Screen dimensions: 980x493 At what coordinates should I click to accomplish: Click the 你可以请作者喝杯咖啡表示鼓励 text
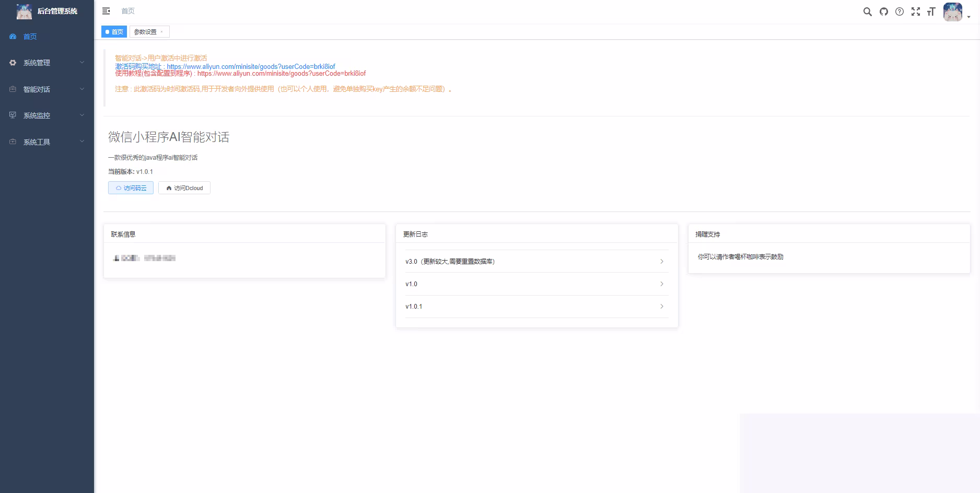(x=741, y=257)
